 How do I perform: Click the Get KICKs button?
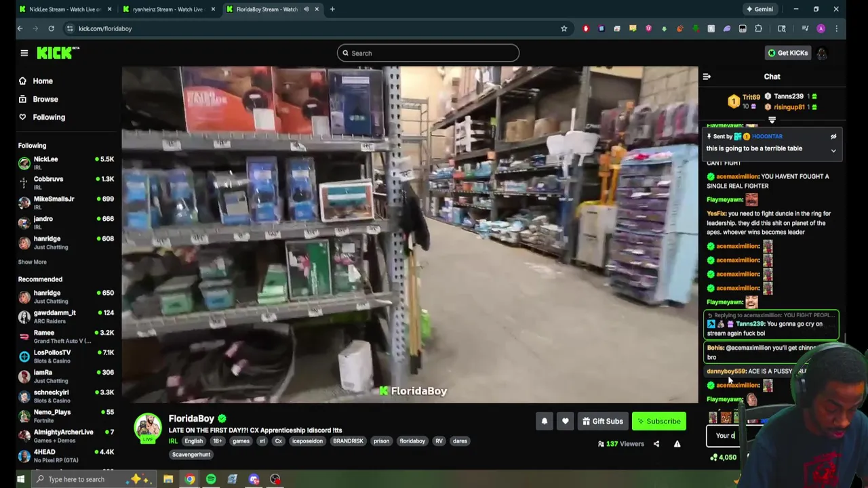787,53
